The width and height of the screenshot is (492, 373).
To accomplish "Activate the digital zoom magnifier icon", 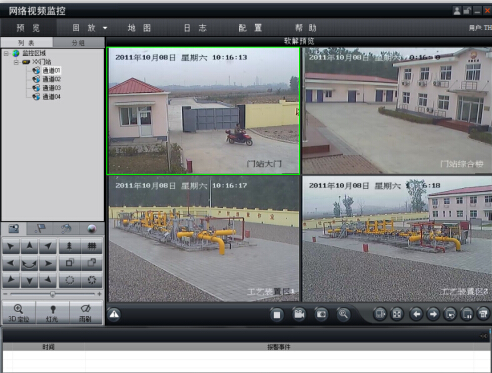I will click(343, 314).
